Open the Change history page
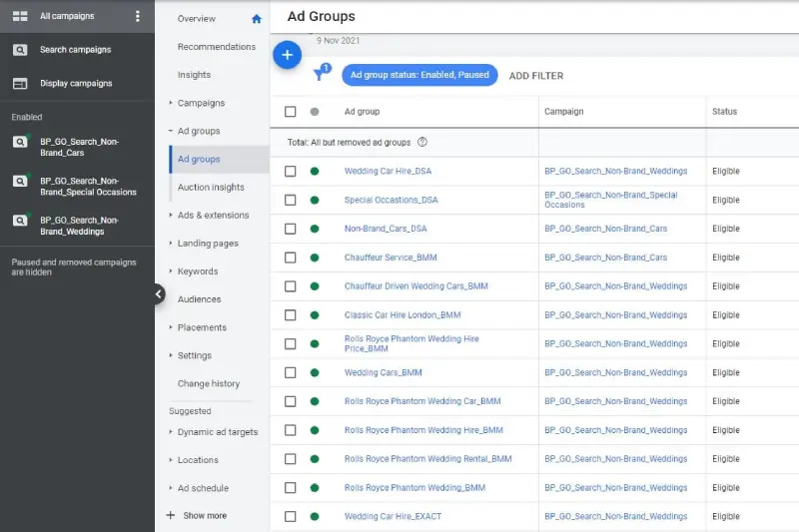The width and height of the screenshot is (799, 532). (x=209, y=384)
